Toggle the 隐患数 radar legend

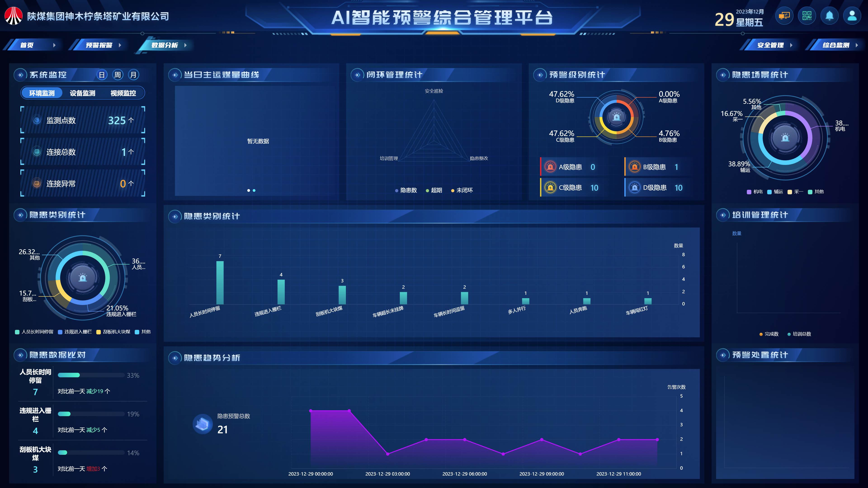(406, 190)
